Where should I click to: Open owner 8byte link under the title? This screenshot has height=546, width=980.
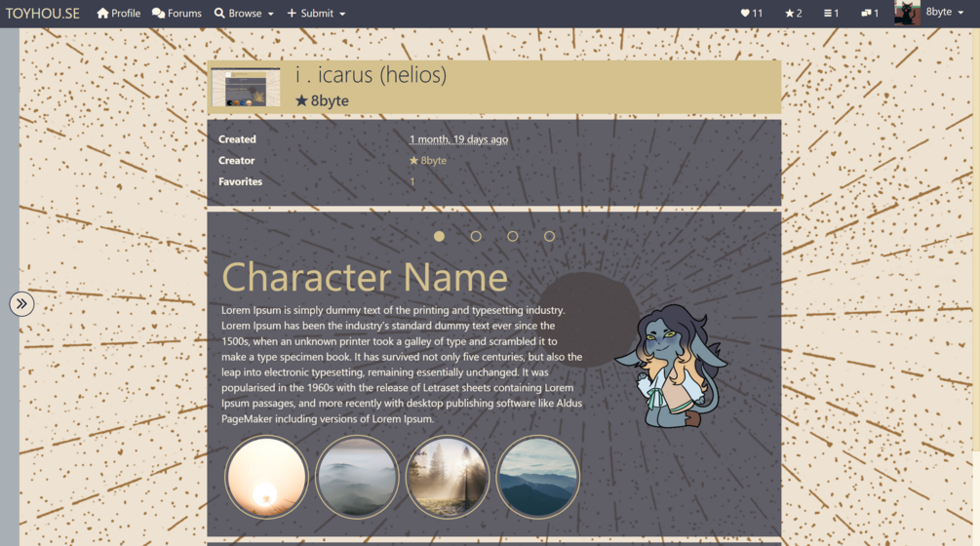click(x=322, y=100)
